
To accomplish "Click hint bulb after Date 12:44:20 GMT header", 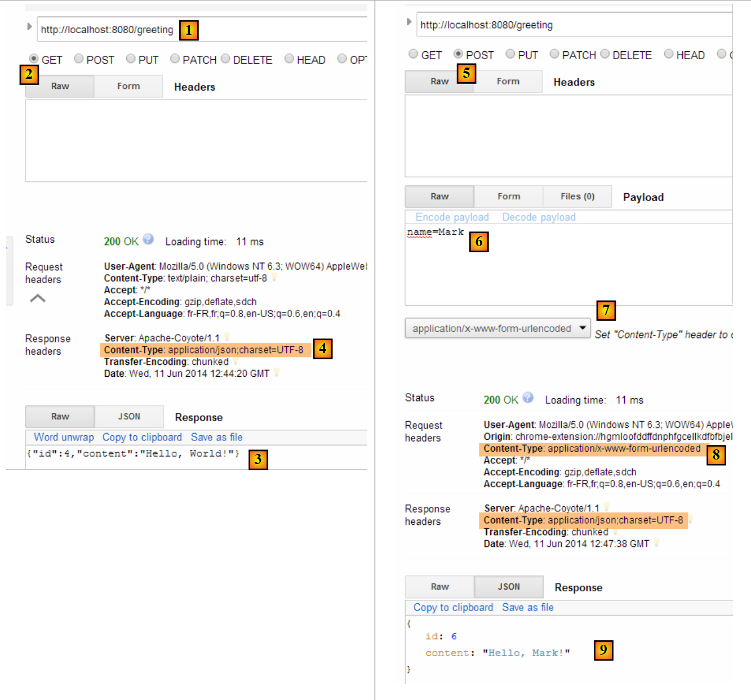I will point(277,373).
